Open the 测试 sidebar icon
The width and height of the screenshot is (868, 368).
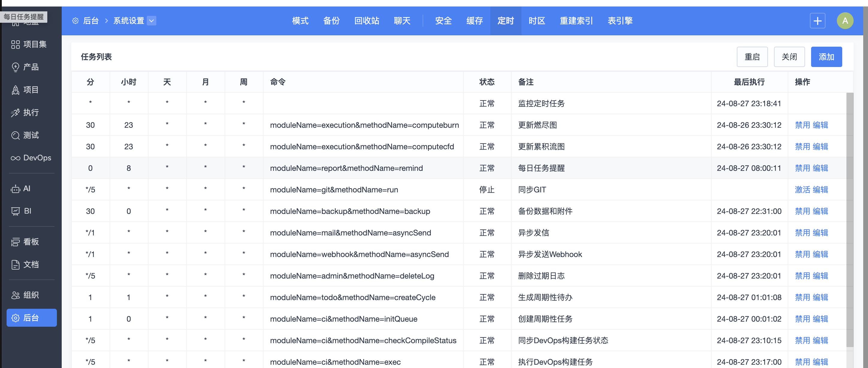pos(16,135)
